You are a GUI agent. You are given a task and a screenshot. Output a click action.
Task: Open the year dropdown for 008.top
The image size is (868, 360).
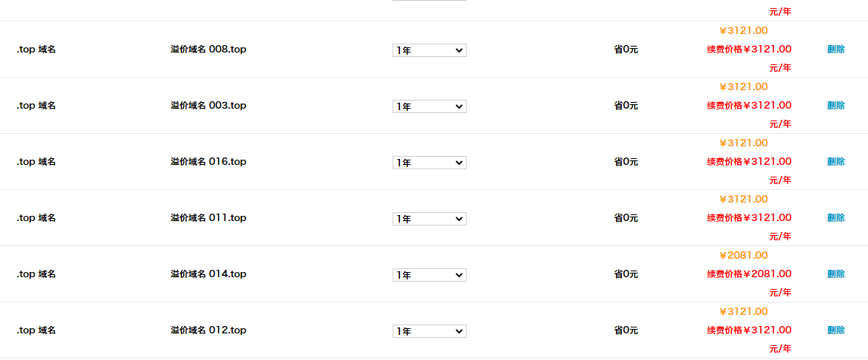click(x=429, y=50)
